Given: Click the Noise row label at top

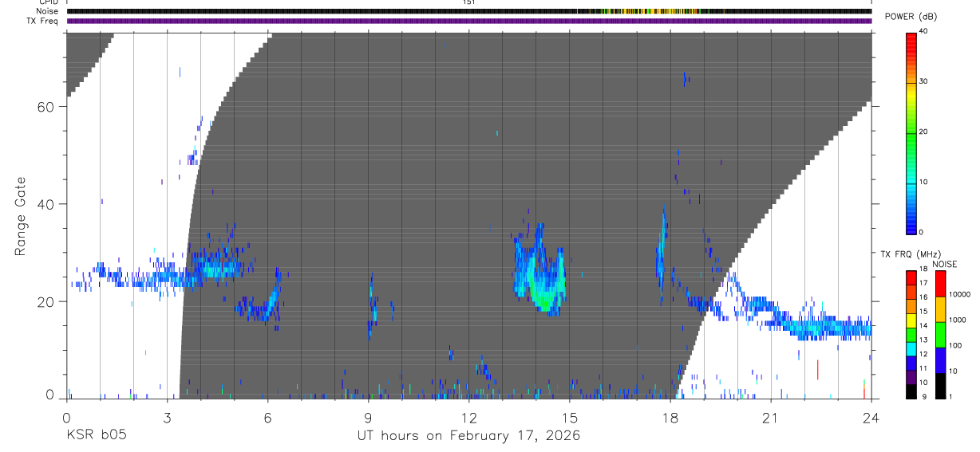Looking at the screenshot, I should point(47,11).
